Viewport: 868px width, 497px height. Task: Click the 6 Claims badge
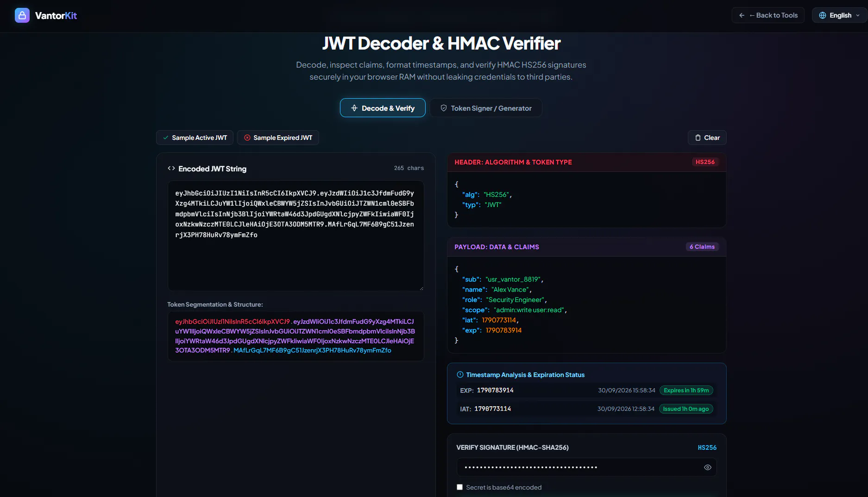[702, 246]
